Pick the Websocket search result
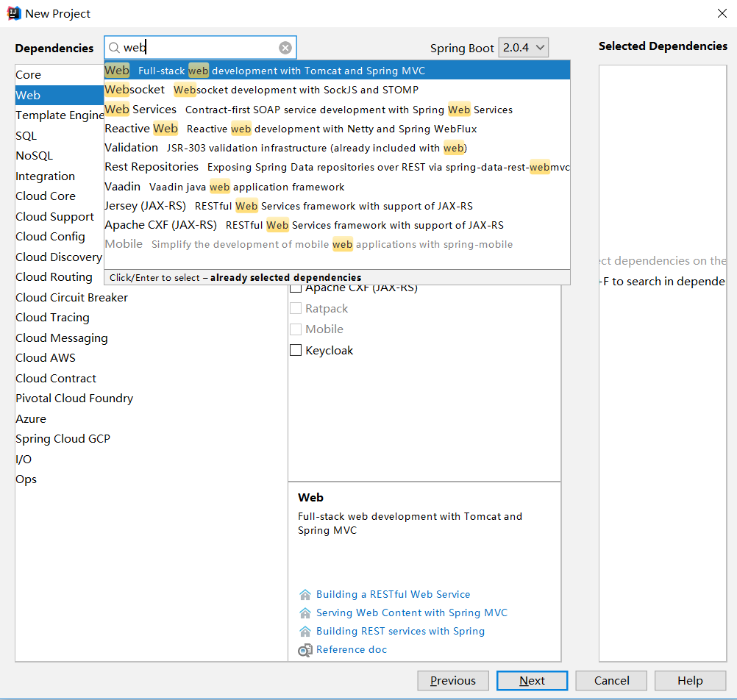This screenshot has width=737, height=700. 337,90
